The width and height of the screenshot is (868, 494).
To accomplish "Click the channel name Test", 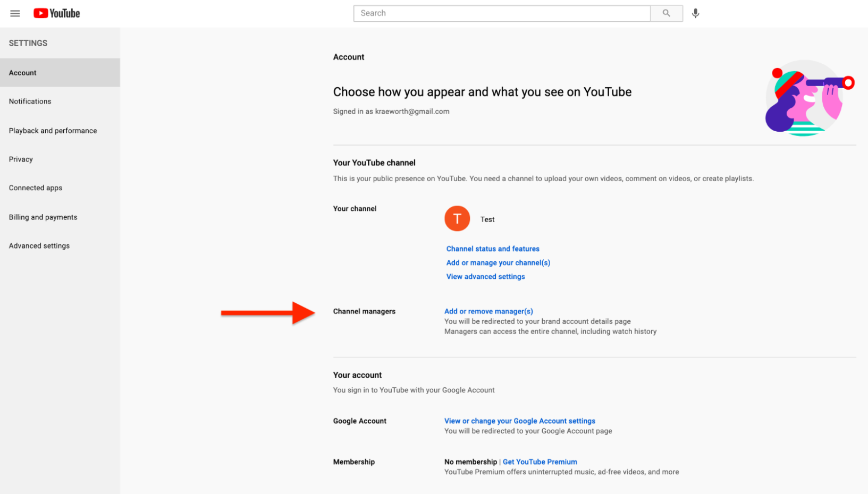I will pyautogui.click(x=487, y=219).
